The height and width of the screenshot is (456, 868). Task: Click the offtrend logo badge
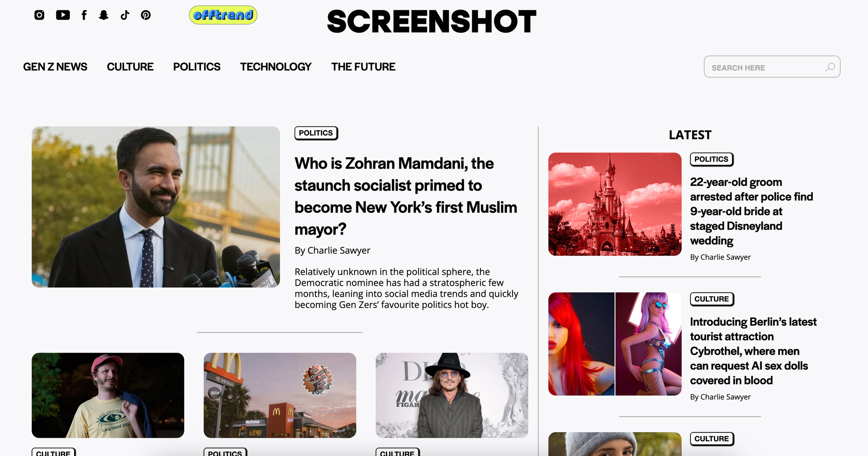coord(223,15)
